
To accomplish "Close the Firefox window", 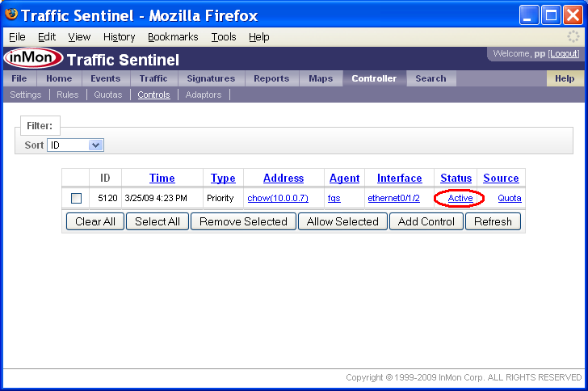I will [x=573, y=15].
